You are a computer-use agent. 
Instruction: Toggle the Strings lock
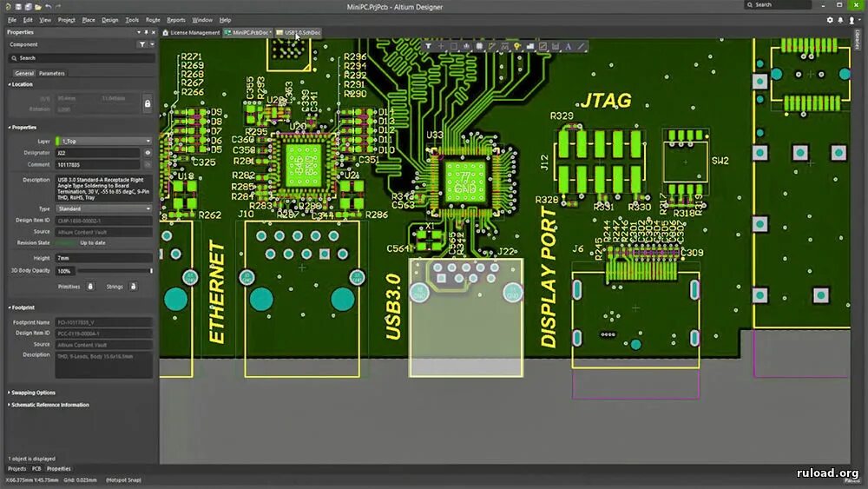[134, 287]
